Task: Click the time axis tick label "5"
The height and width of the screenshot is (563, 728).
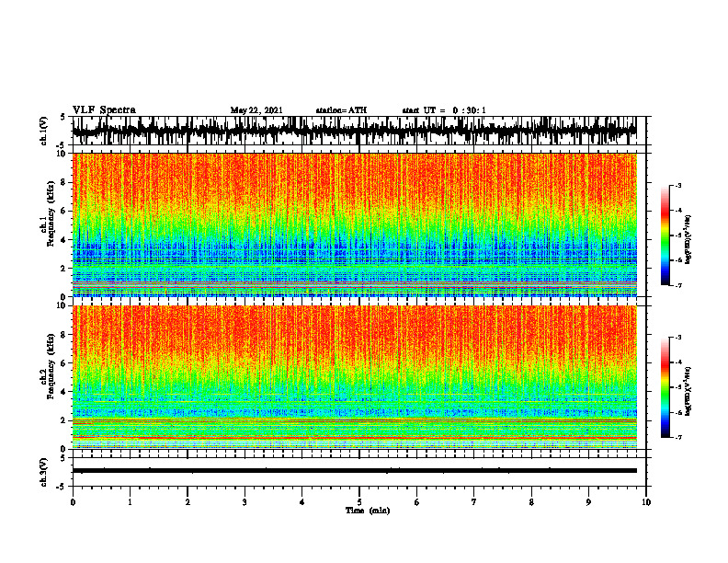Action: (359, 502)
